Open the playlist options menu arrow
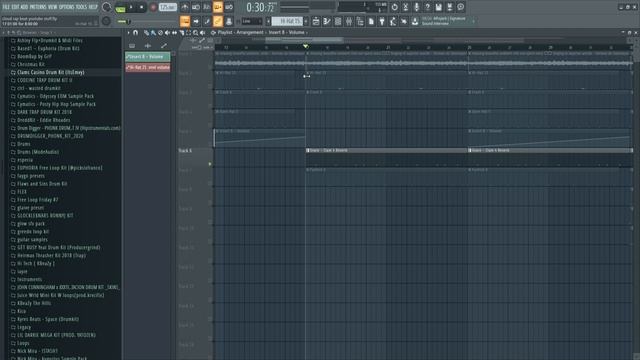This screenshot has width=640, height=360. click(x=128, y=33)
